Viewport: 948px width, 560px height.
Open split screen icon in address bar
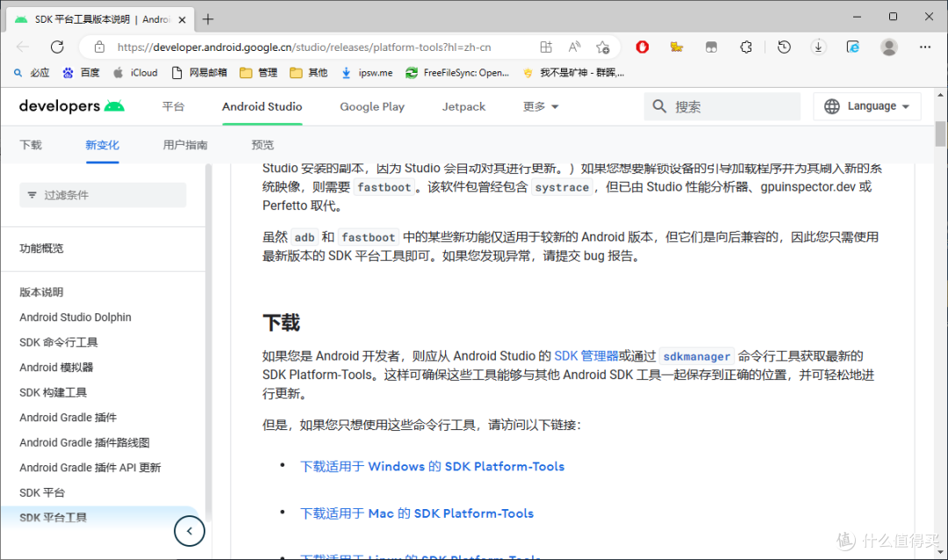(x=546, y=47)
